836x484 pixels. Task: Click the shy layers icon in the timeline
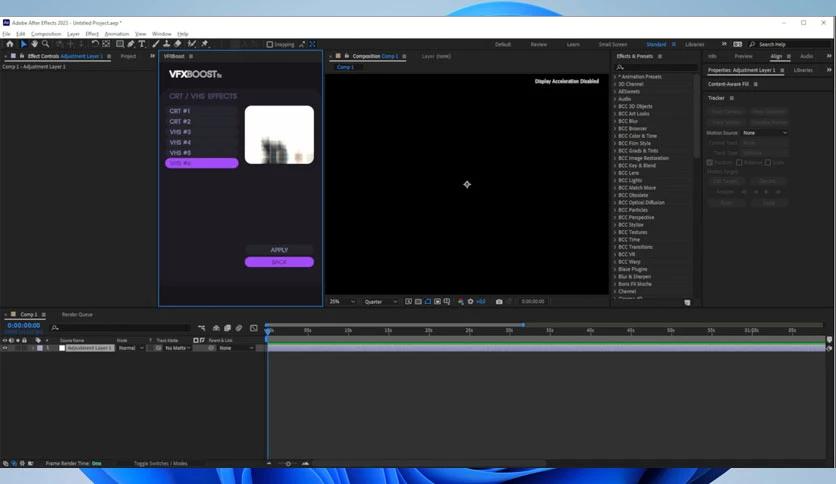click(216, 328)
